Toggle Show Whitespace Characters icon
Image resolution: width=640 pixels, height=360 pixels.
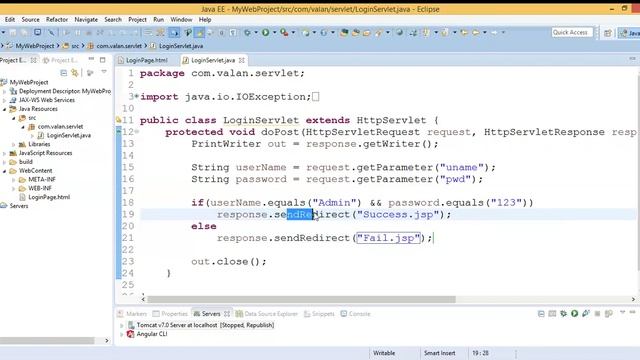point(233,32)
